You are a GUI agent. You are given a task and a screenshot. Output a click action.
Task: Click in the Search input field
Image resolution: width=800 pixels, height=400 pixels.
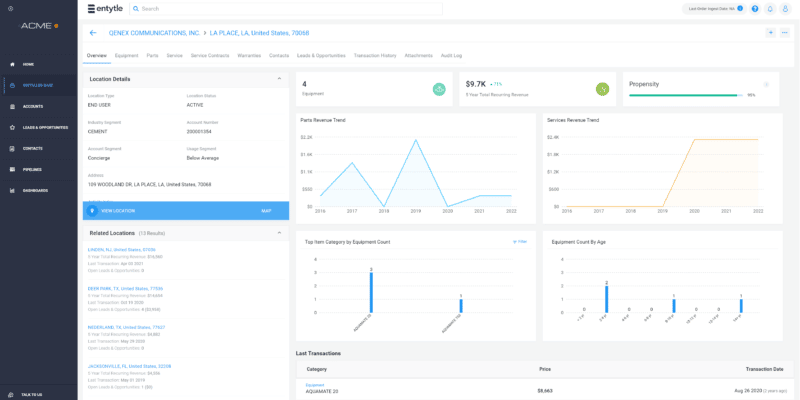pos(286,9)
